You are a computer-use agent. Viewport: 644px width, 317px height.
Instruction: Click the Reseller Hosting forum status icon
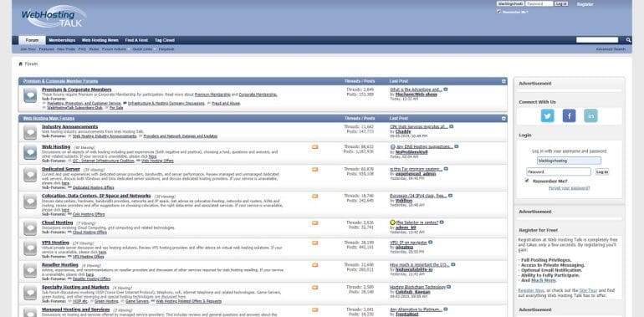click(30, 271)
